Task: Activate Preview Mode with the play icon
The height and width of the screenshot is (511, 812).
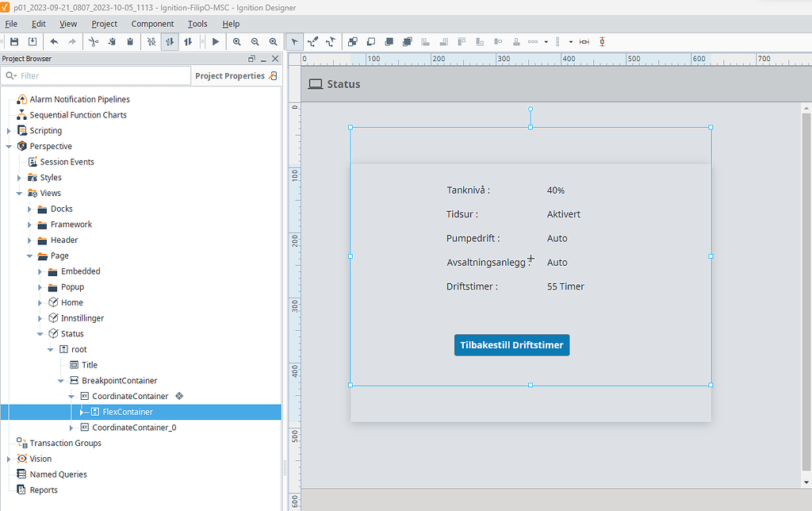Action: 216,41
